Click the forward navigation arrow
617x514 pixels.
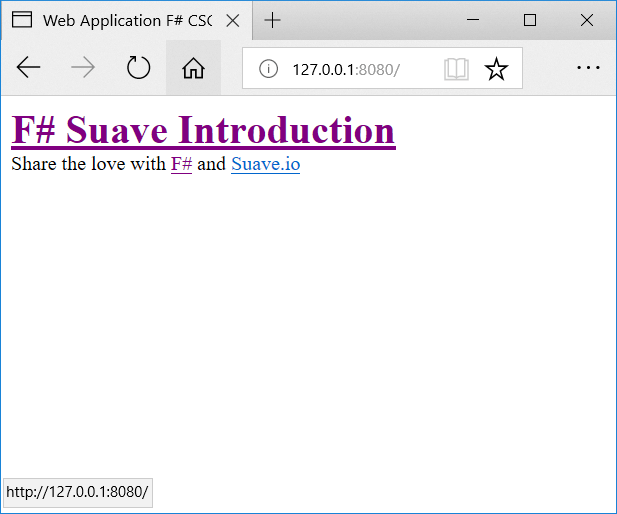pos(83,68)
